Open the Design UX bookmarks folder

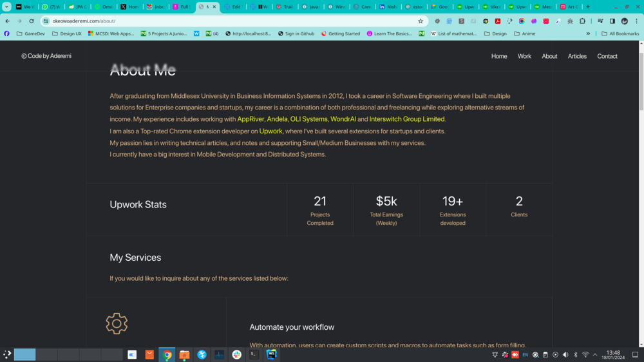click(66, 33)
